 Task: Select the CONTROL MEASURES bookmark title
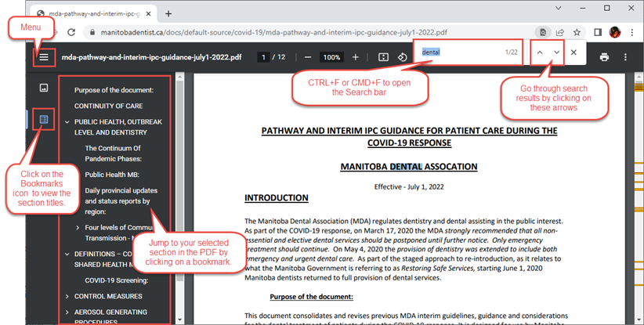pos(108,296)
